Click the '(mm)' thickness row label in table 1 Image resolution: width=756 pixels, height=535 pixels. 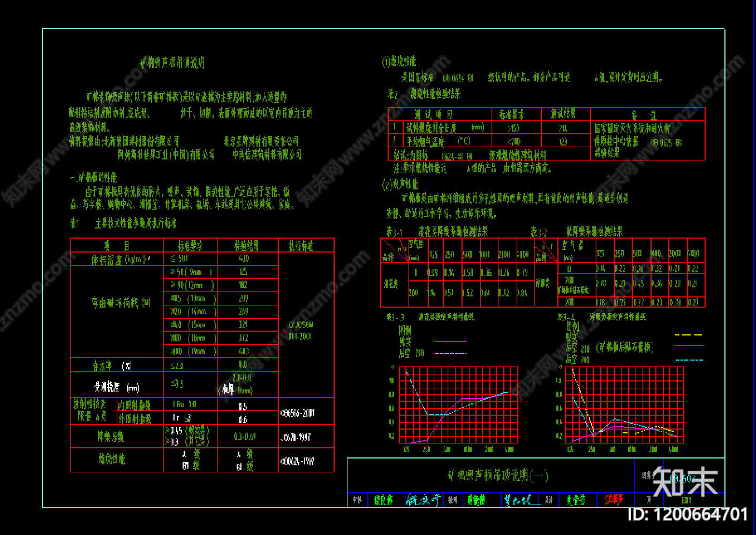click(x=117, y=387)
